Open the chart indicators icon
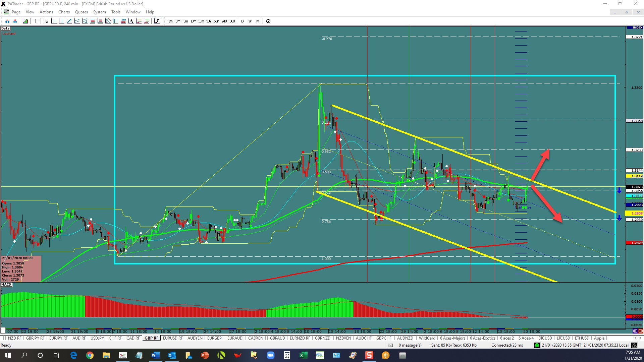Image resolution: width=644 pixels, height=362 pixels. [25, 21]
